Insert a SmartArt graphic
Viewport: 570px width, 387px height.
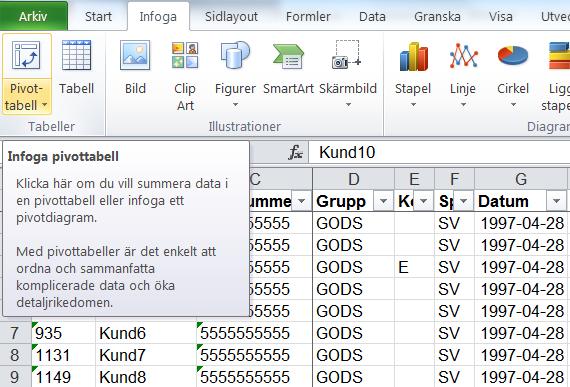[288, 68]
